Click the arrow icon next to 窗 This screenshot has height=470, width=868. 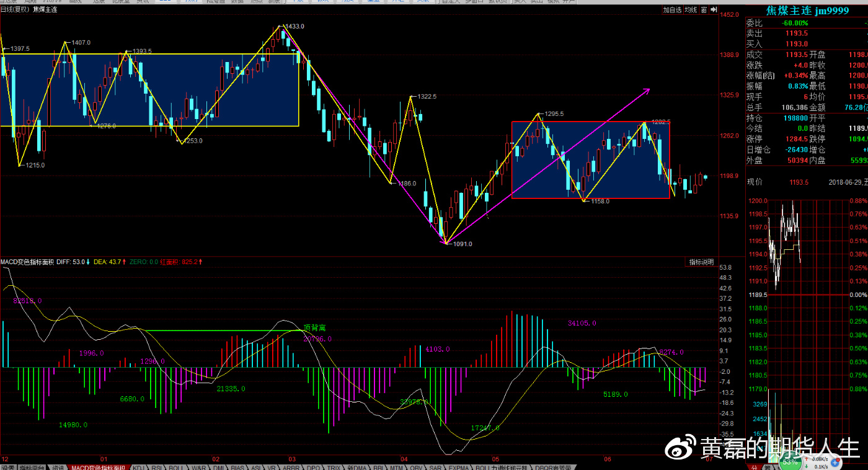[x=712, y=10]
